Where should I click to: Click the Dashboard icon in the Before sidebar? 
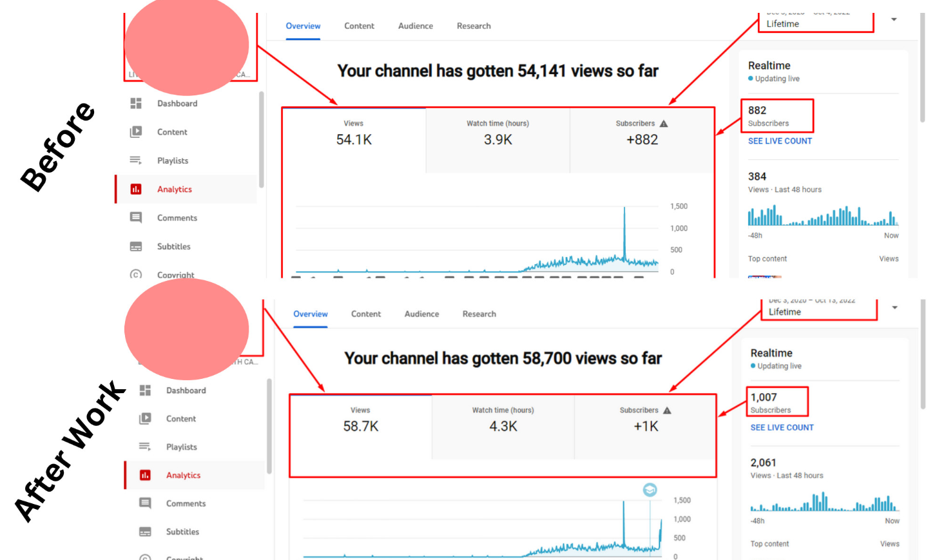tap(136, 103)
